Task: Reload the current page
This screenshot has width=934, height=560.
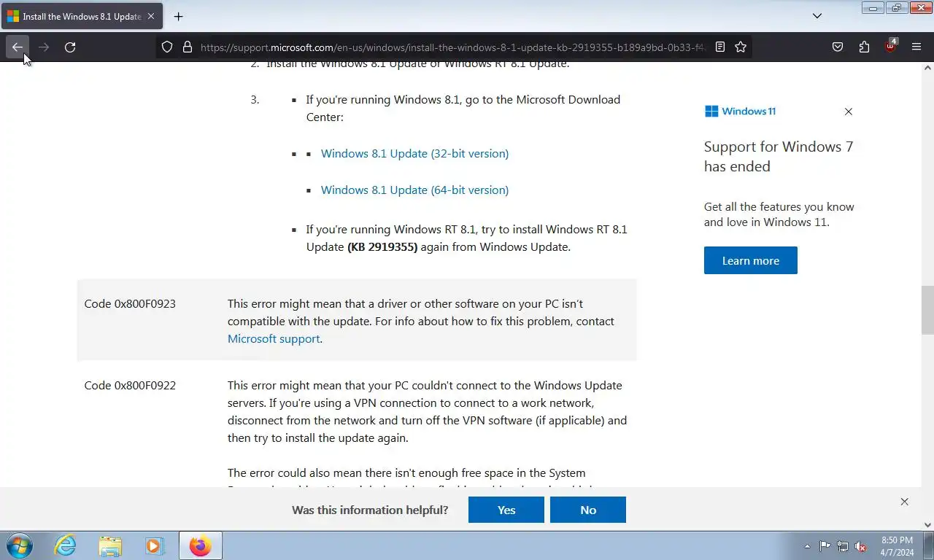Action: 70,47
